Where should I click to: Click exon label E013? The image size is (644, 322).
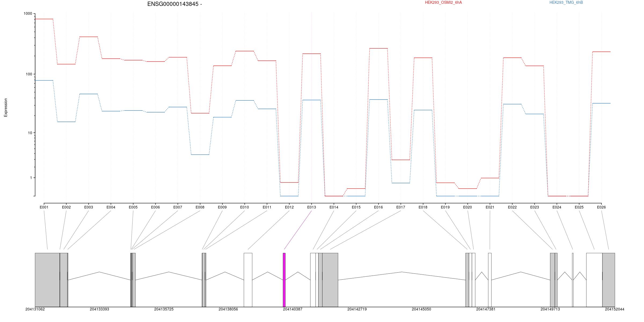click(312, 207)
